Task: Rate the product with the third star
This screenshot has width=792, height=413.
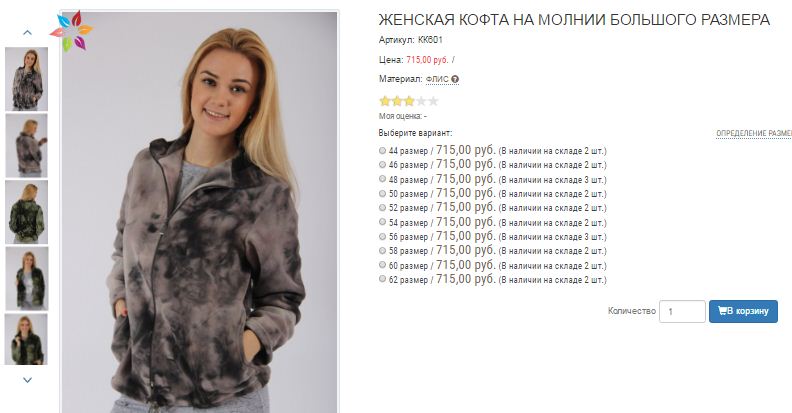Action: tap(409, 101)
